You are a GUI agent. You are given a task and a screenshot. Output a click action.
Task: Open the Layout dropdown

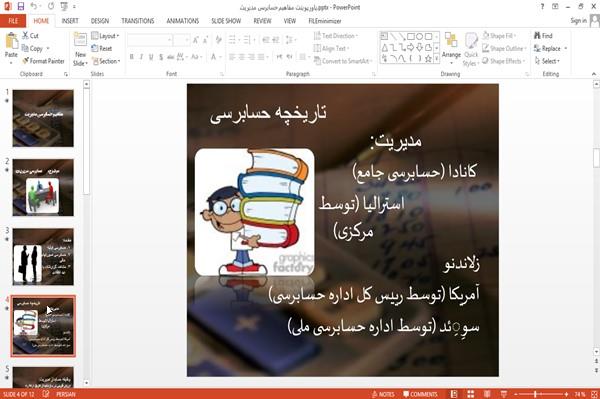click(x=106, y=36)
